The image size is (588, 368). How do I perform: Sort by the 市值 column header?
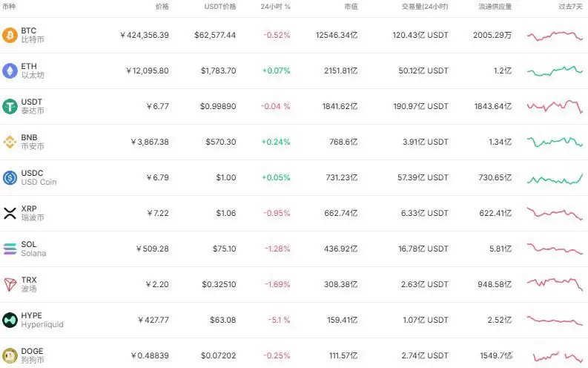coord(351,7)
